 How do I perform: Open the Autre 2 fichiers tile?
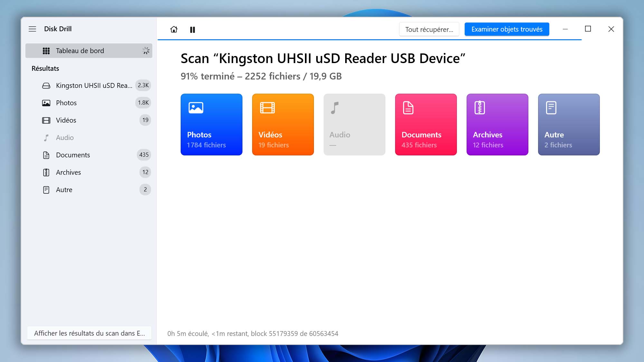pyautogui.click(x=569, y=125)
